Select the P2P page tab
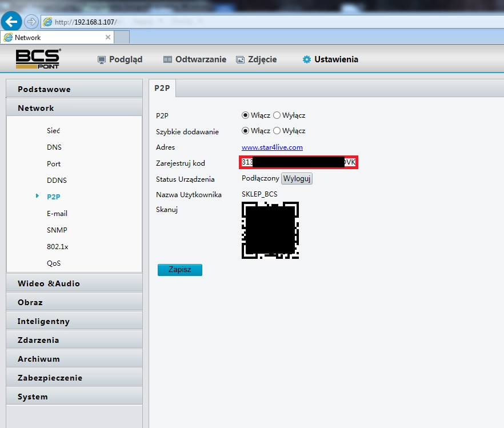504x428 pixels. [x=162, y=88]
